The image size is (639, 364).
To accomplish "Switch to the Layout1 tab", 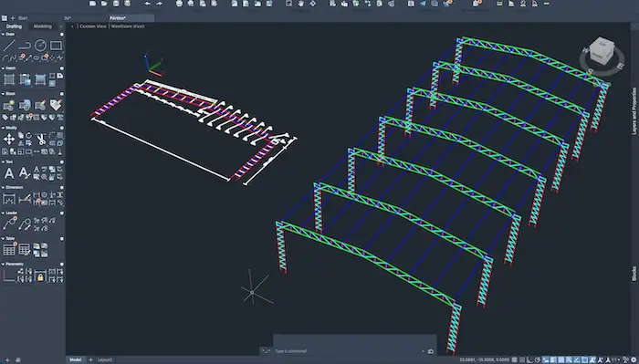I will tap(105, 360).
